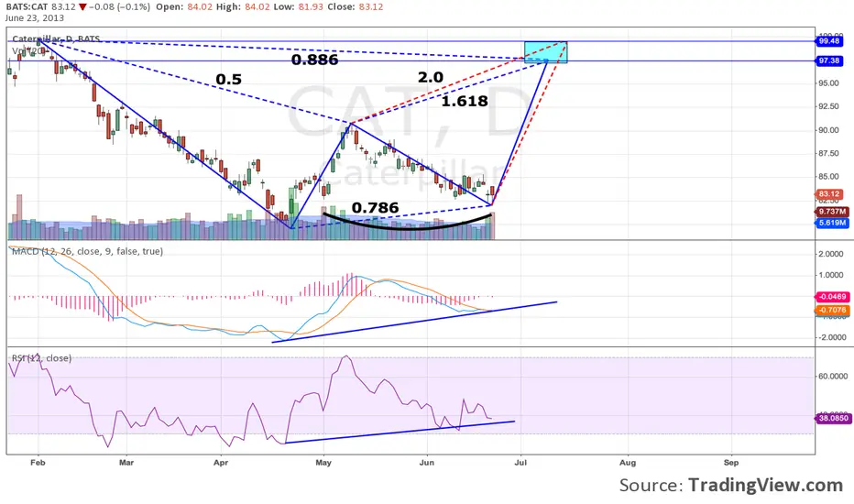Click the Jul label on time axis
The width and height of the screenshot is (854, 504).
520,463
